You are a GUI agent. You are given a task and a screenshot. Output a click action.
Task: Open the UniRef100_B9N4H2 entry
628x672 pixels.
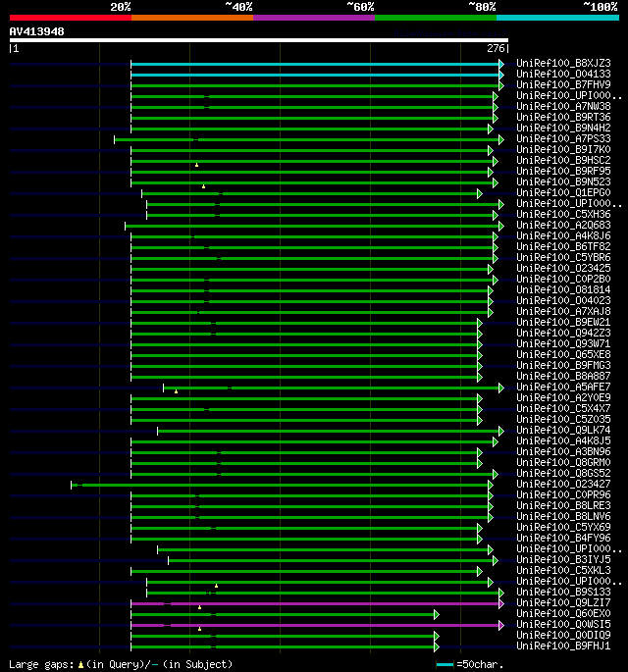pyautogui.click(x=563, y=128)
